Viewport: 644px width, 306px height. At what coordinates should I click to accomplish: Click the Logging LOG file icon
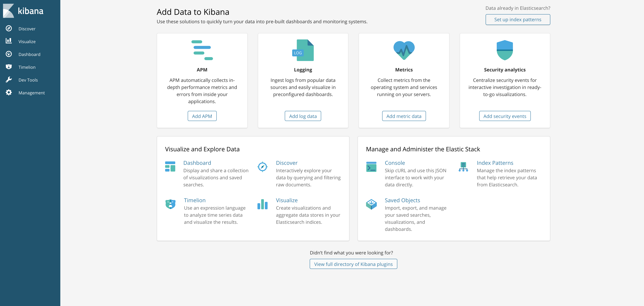(x=303, y=50)
